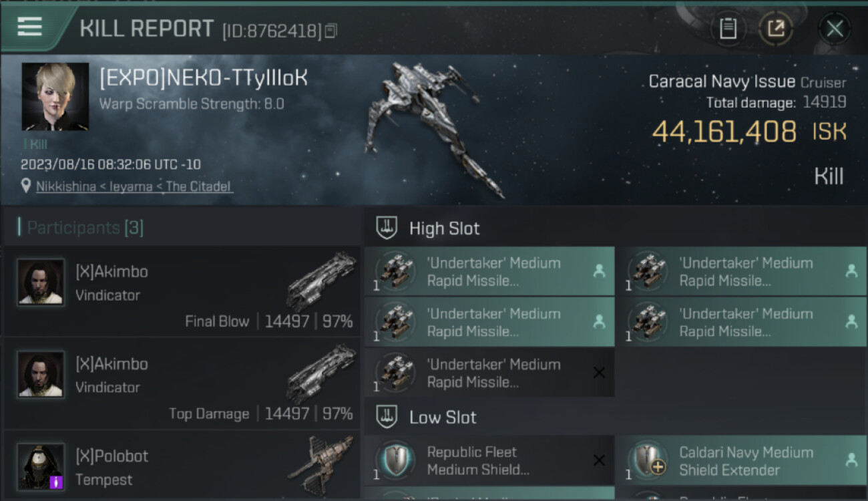Select the destroyed 'Undertaker' missile launcher marked X
The width and height of the screenshot is (868, 501).
(x=489, y=373)
